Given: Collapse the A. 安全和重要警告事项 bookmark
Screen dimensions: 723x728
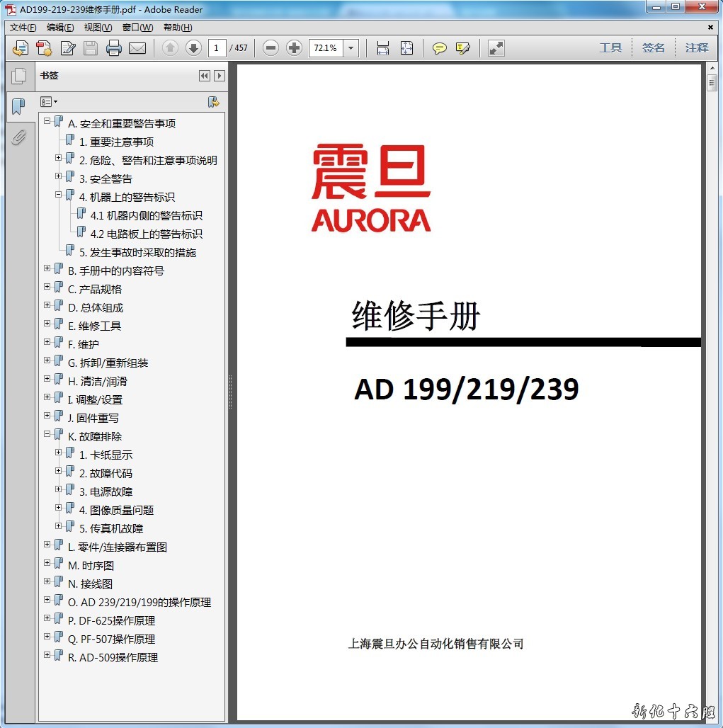Looking at the screenshot, I should [47, 121].
